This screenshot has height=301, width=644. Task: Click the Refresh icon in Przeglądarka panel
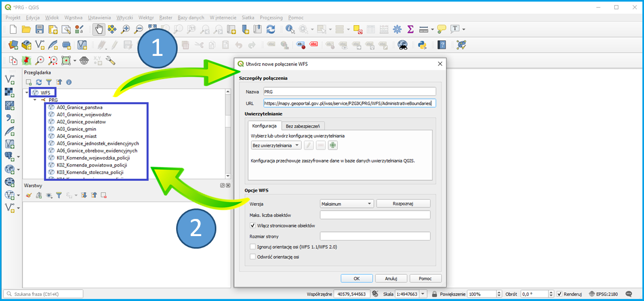tap(39, 82)
